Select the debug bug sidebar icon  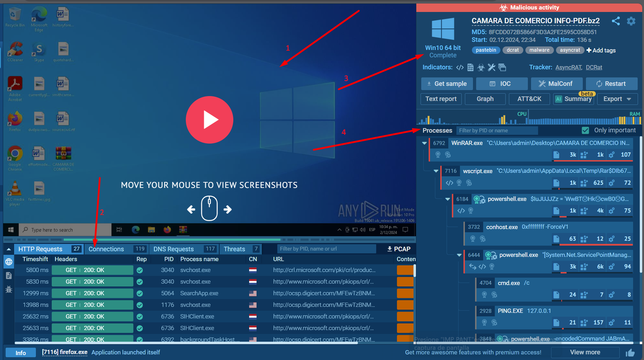coord(9,289)
